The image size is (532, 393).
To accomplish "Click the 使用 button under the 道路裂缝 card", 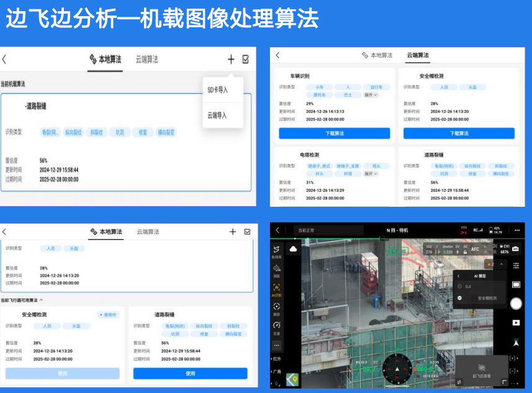I will [x=191, y=373].
